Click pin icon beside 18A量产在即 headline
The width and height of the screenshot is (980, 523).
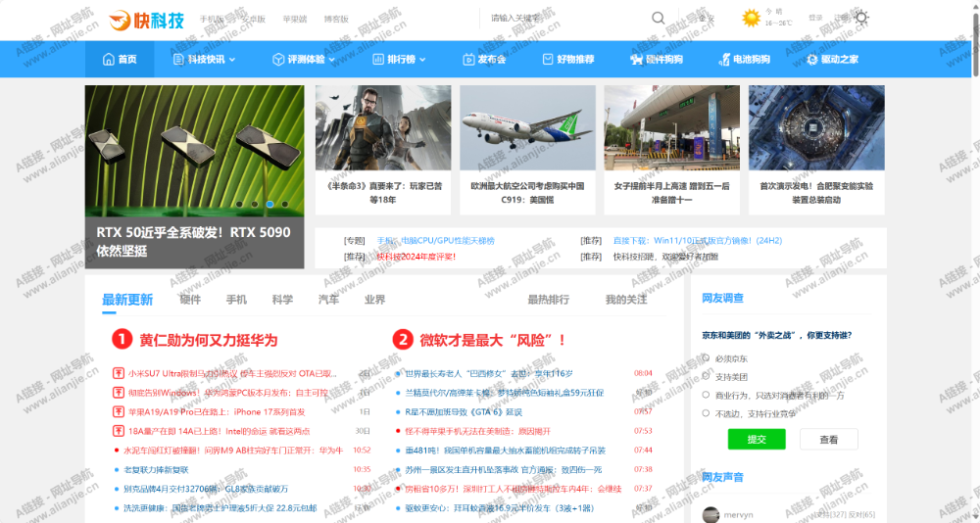(x=119, y=431)
